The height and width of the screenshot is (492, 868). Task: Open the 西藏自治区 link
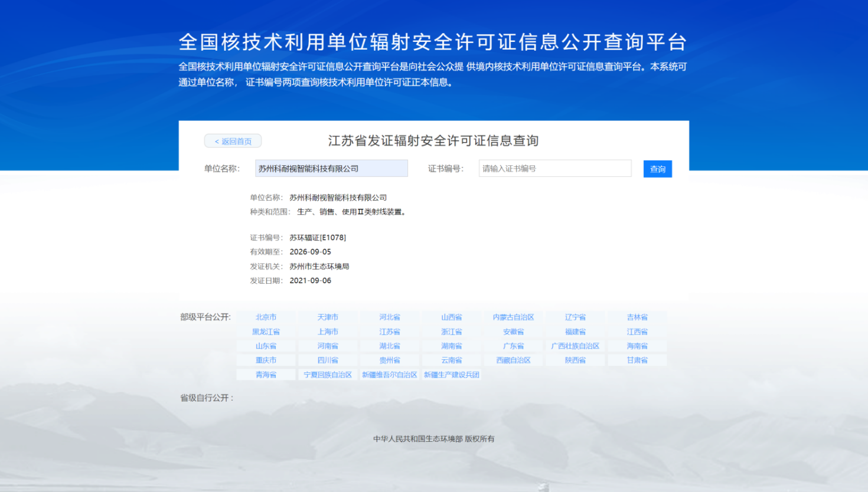tap(513, 360)
